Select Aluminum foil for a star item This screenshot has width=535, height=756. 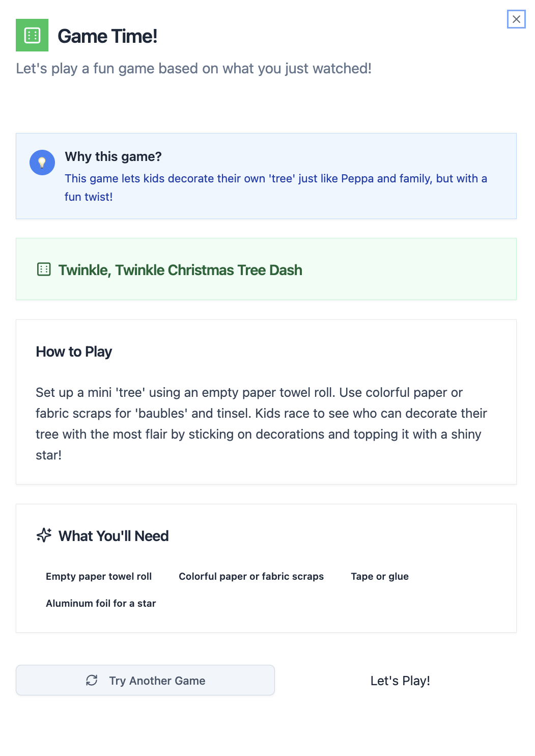101,603
